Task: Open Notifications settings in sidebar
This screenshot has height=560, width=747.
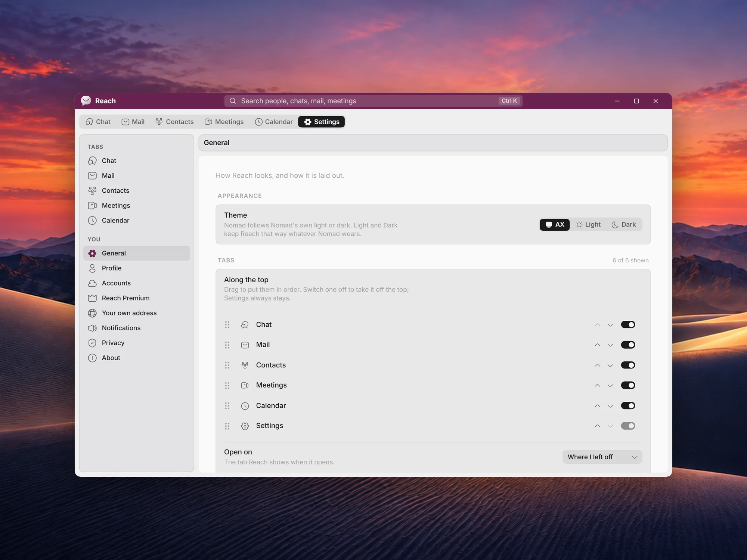Action: tap(137, 328)
